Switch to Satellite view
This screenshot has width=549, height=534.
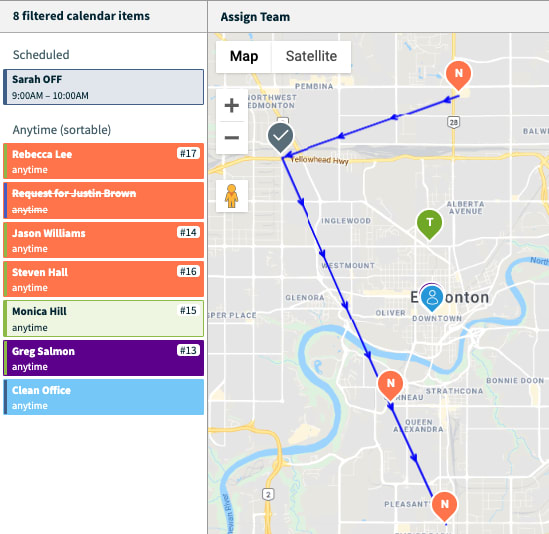point(311,56)
